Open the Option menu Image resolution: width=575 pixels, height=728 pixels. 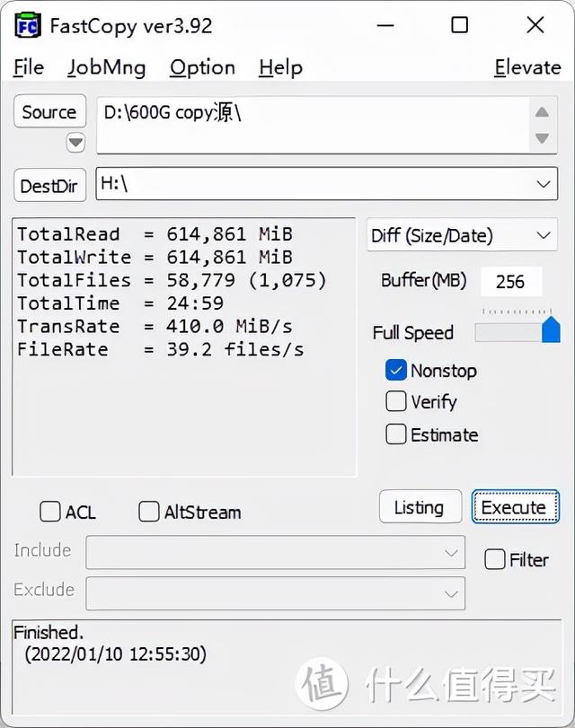(x=202, y=68)
